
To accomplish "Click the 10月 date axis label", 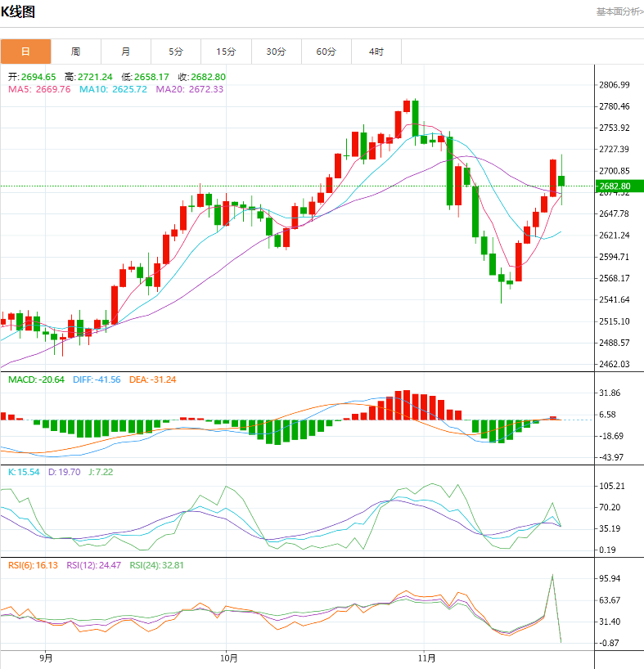I will click(x=229, y=658).
